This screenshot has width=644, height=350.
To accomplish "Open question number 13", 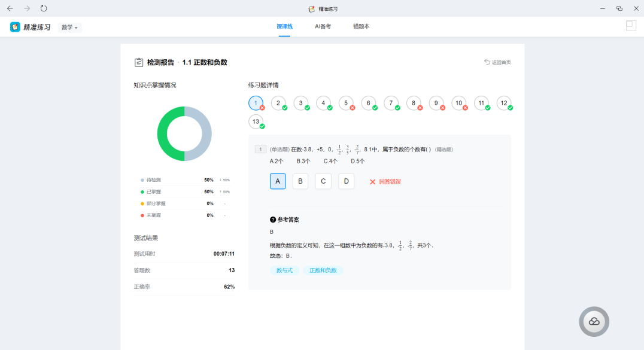I will point(256,121).
